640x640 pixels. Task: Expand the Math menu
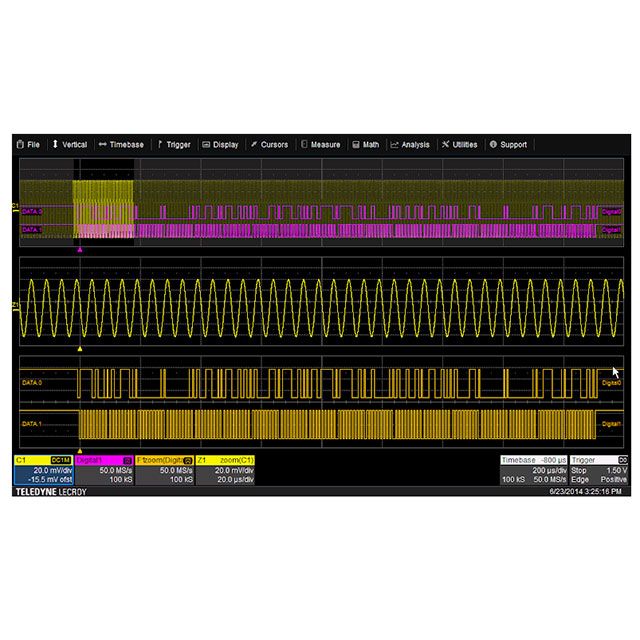[x=366, y=144]
